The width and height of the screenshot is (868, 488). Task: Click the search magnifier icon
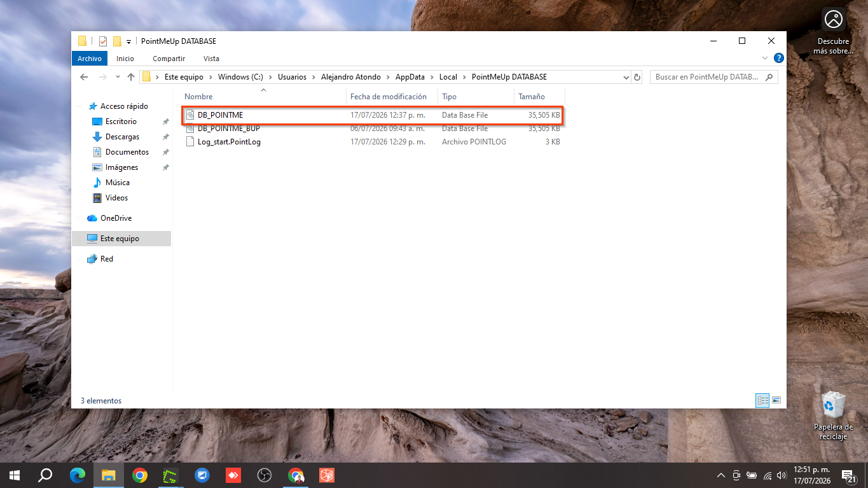click(769, 77)
